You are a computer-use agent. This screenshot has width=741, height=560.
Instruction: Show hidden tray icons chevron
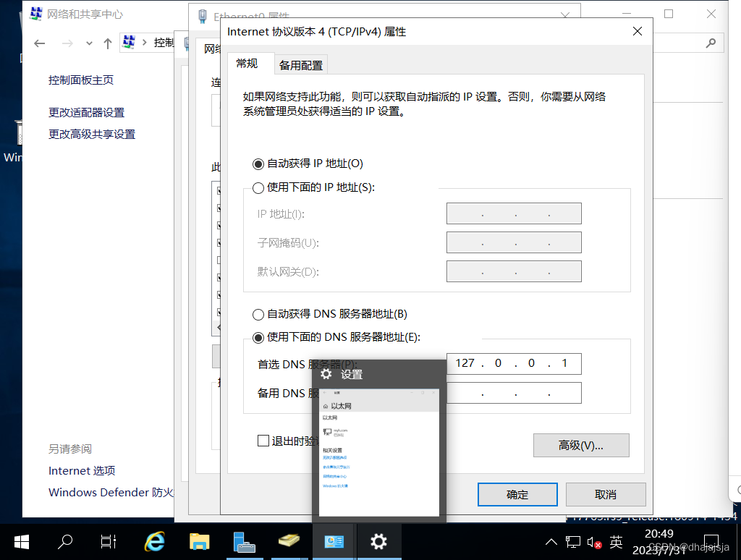pos(551,542)
